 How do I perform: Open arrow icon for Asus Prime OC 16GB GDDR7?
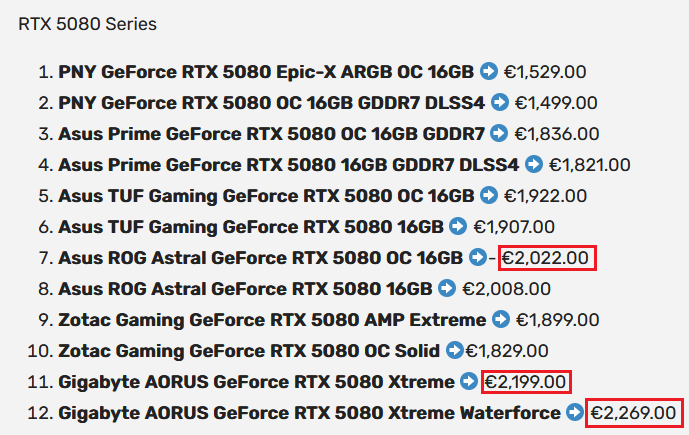(x=499, y=133)
